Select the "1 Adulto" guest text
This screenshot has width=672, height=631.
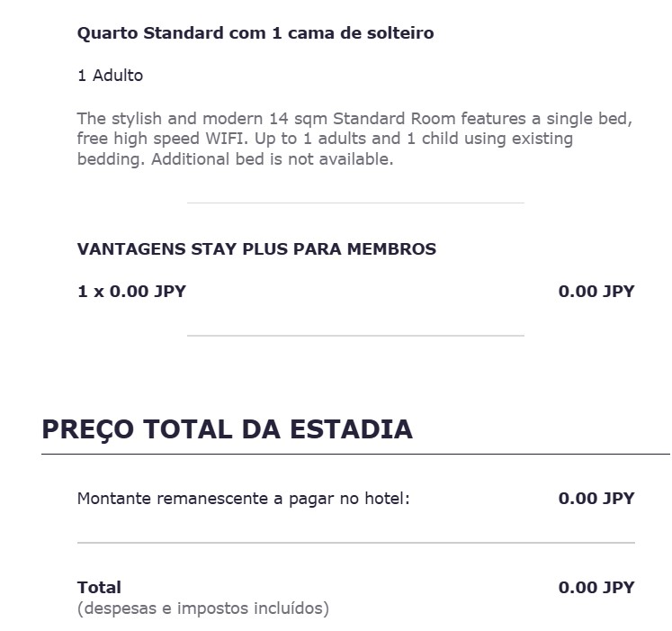coord(110,76)
